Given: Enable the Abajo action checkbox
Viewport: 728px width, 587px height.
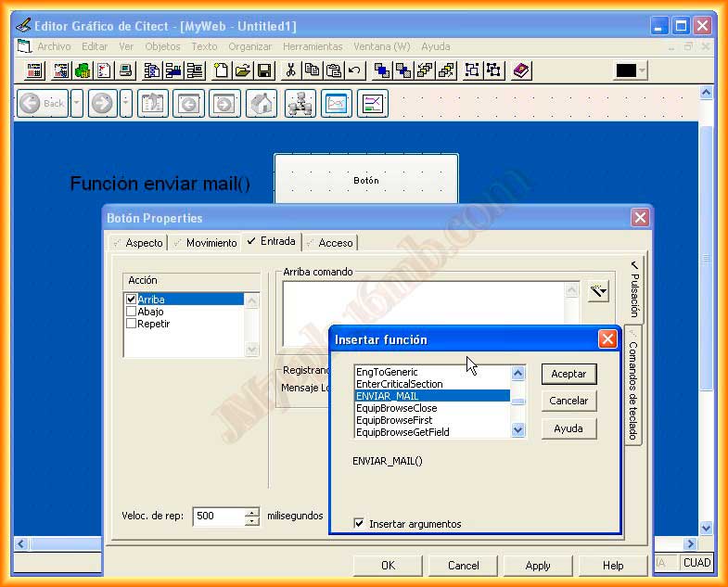Looking at the screenshot, I should click(x=131, y=312).
